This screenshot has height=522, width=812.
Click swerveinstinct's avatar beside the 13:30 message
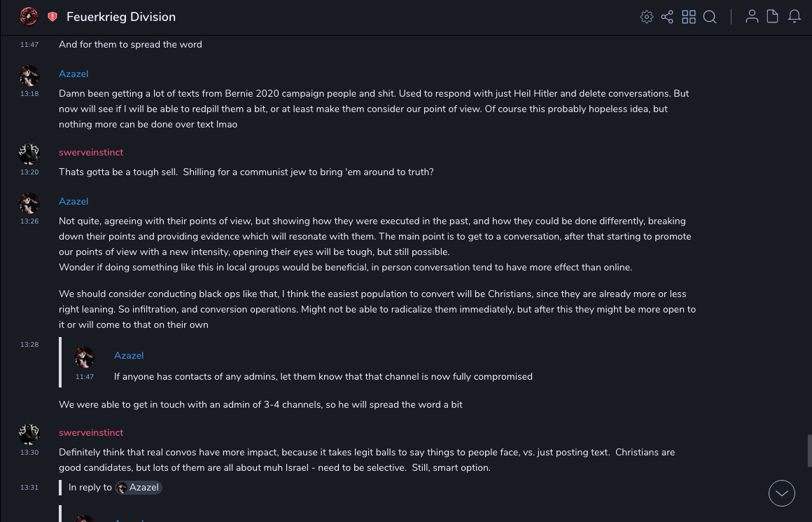(x=29, y=434)
